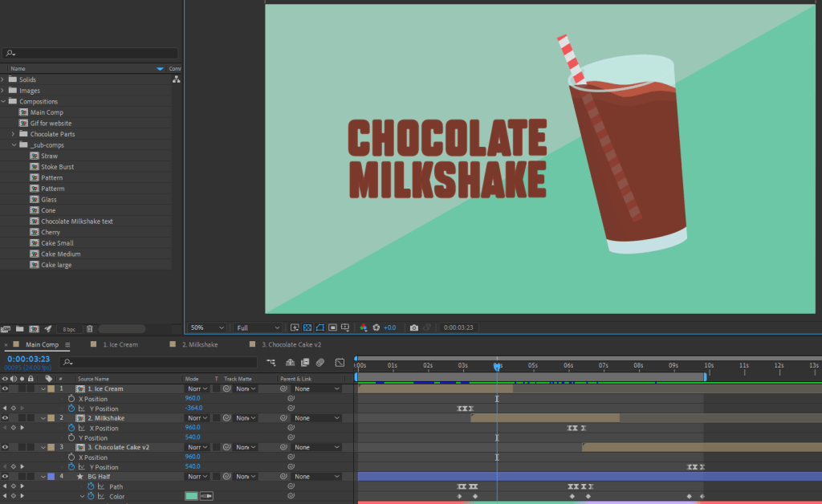Viewport: 822px width, 504px height.
Task: Enable frame blending for the composition
Action: (x=305, y=363)
